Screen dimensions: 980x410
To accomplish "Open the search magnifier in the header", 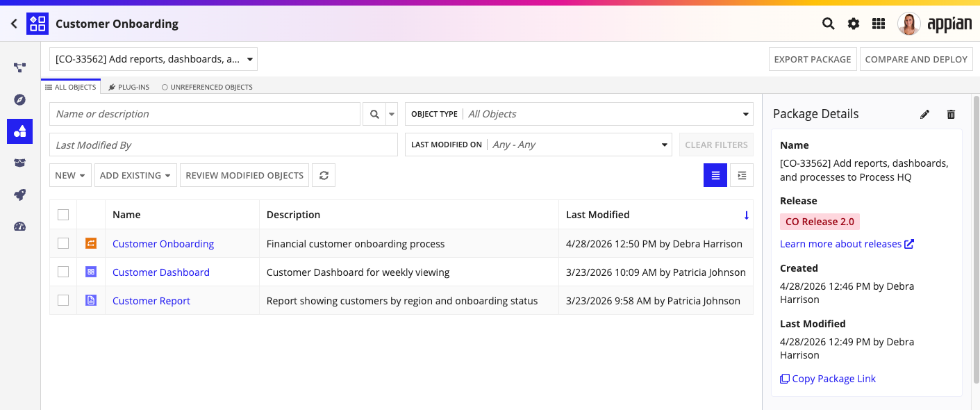I will [x=828, y=24].
